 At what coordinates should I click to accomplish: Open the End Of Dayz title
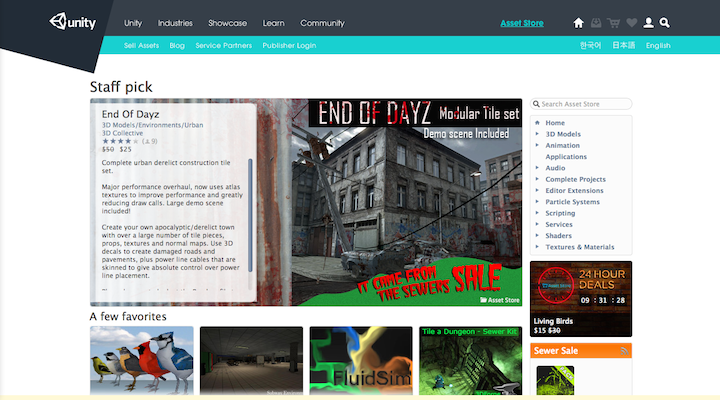pyautogui.click(x=130, y=114)
